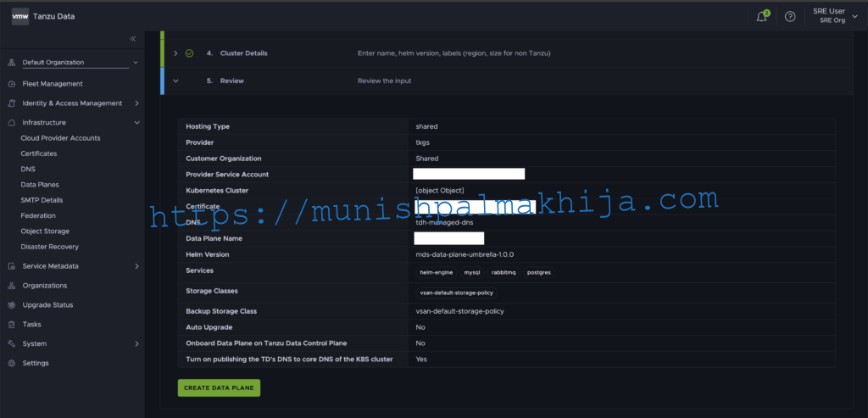Open Tasks page
The width and height of the screenshot is (868, 418).
pos(31,325)
